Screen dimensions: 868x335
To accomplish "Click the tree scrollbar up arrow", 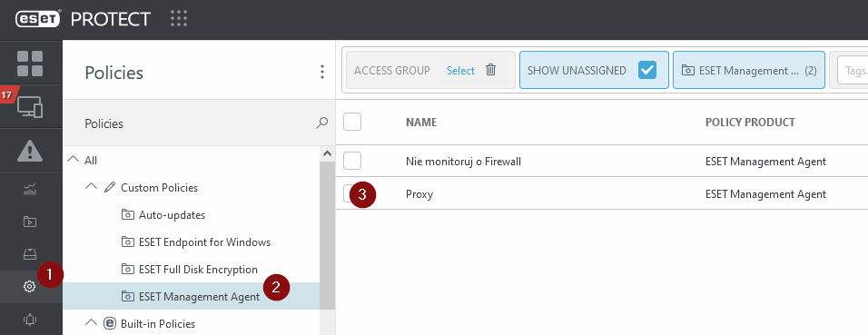I will 327,153.
